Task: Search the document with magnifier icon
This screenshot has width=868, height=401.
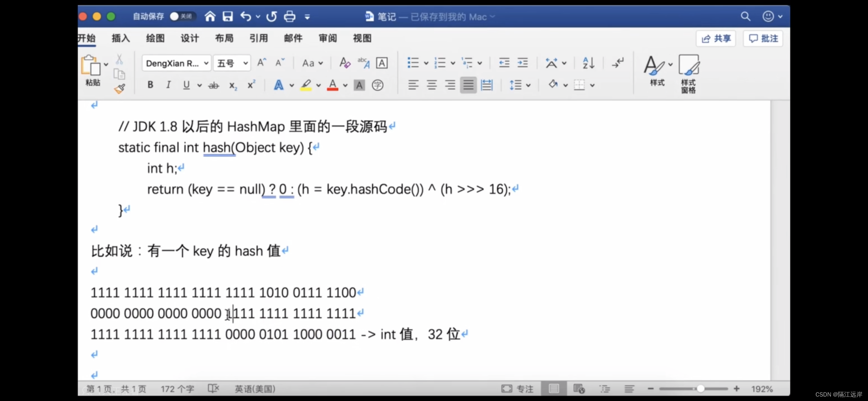Action: [x=745, y=16]
